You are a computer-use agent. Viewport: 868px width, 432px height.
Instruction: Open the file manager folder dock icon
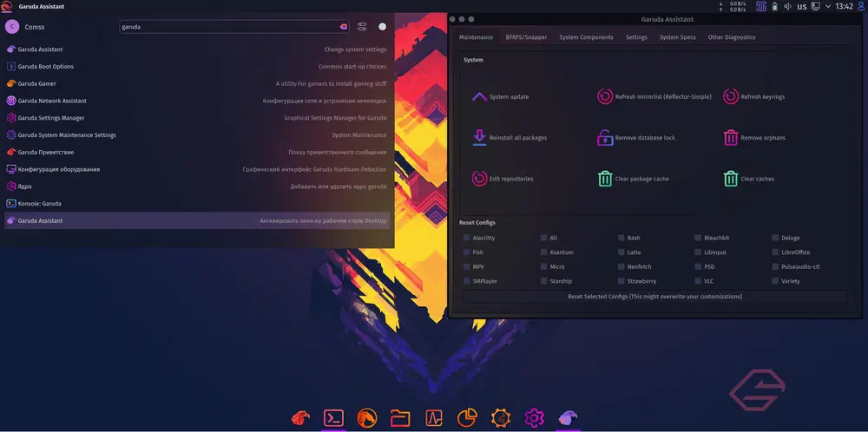pyautogui.click(x=399, y=417)
